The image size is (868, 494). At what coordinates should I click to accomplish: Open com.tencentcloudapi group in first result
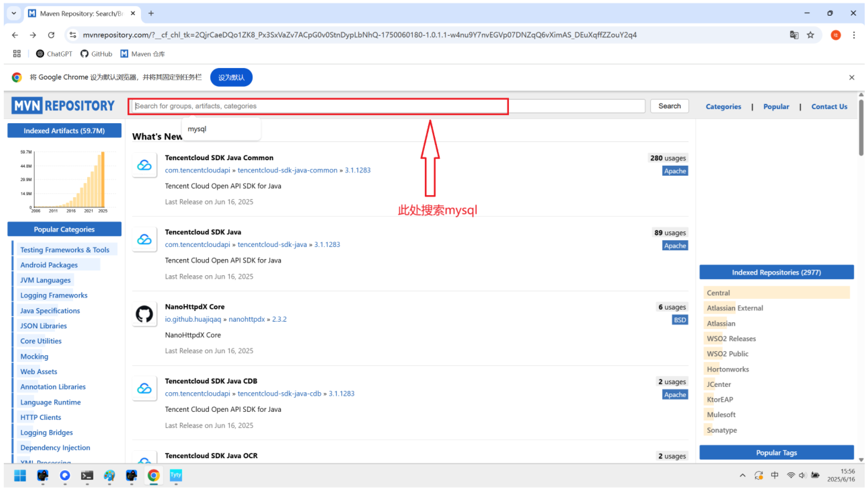click(x=197, y=170)
